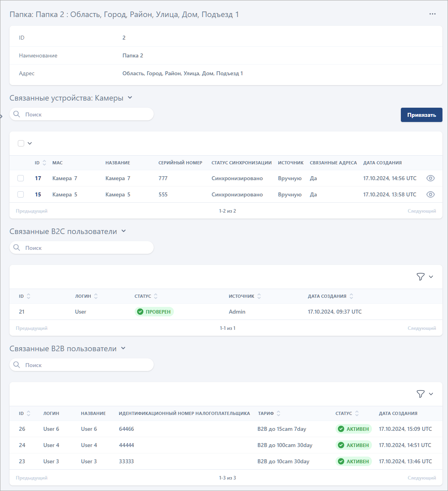
Task: Collapse the Связанные B2B пользователи section
Action: pos(123,348)
